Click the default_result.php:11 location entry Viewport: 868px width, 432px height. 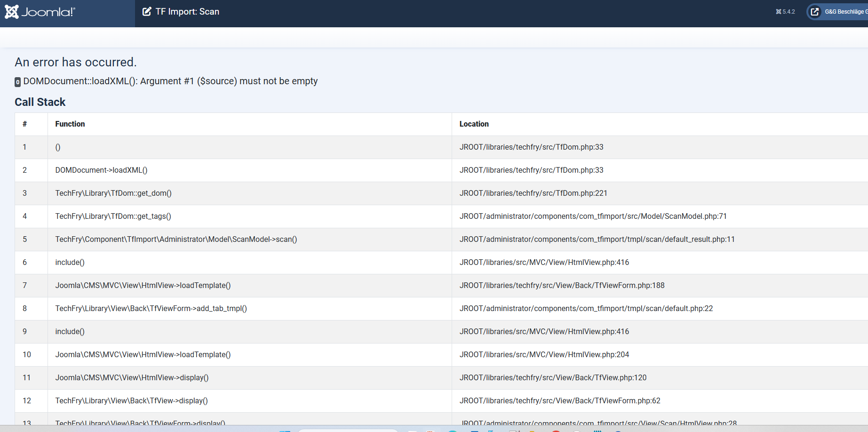click(597, 239)
